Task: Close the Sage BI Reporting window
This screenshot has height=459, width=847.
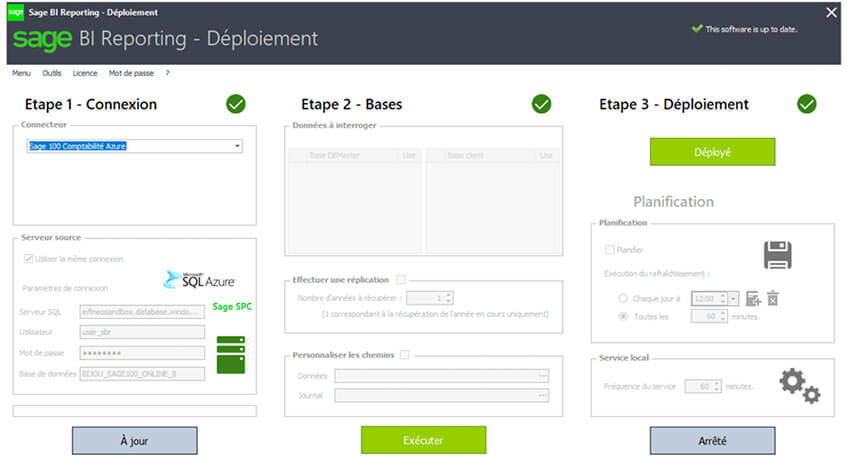Action: [831, 12]
